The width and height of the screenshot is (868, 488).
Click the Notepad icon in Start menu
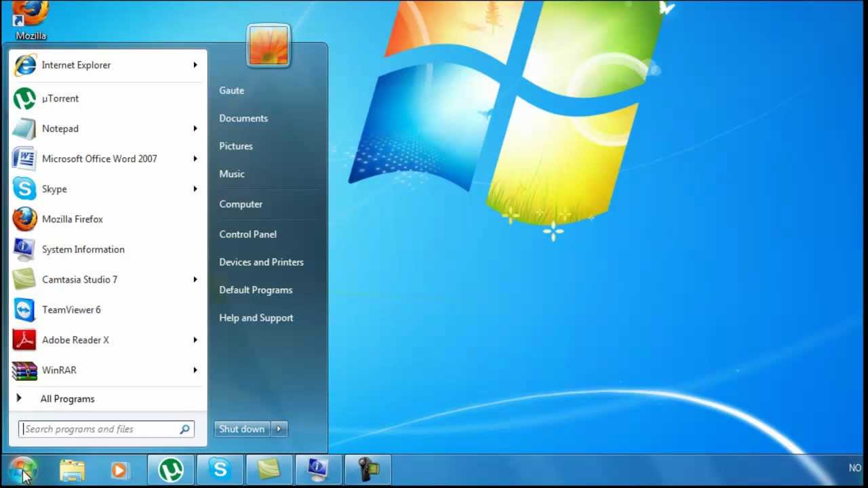click(x=25, y=129)
